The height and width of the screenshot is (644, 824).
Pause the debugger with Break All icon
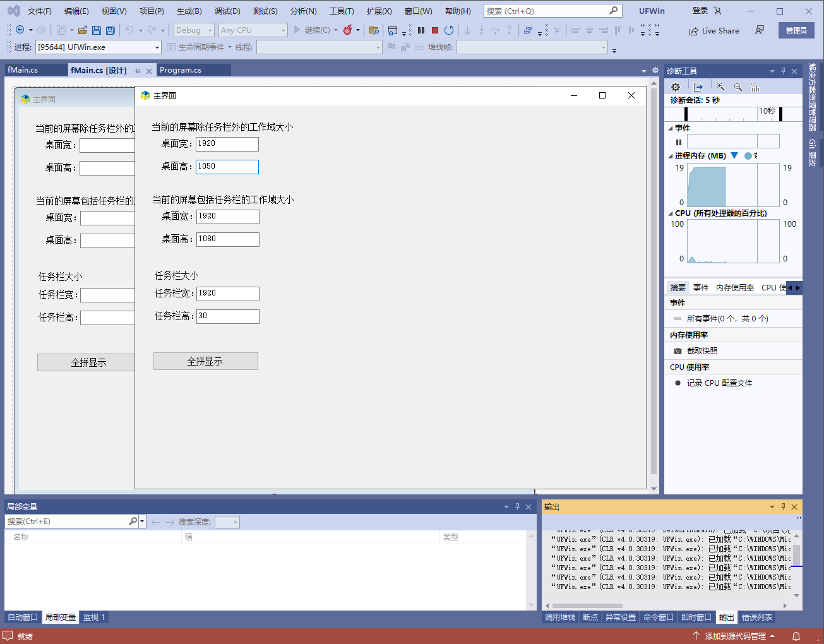pos(421,30)
